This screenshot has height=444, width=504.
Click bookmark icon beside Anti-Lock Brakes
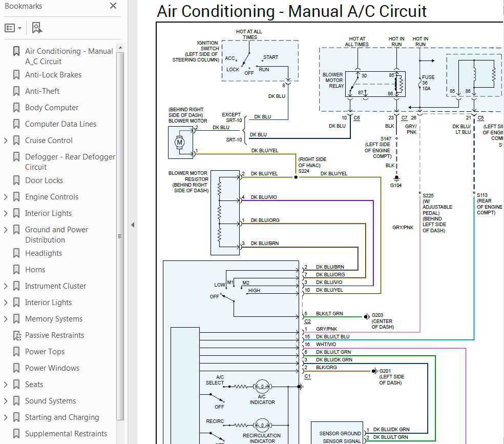(x=16, y=75)
